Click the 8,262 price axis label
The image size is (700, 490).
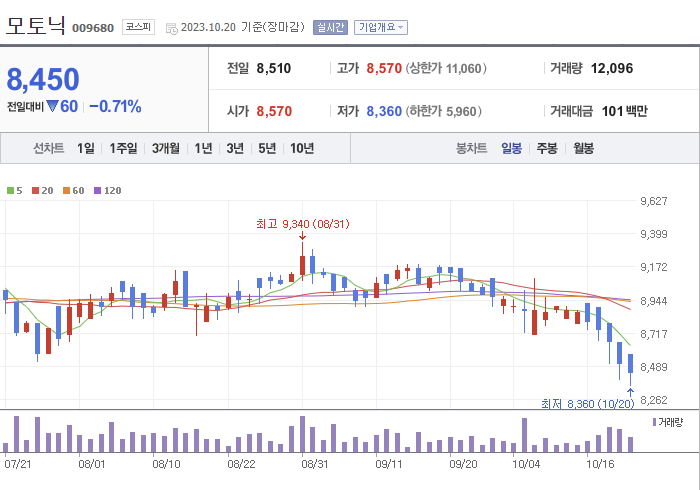point(654,400)
